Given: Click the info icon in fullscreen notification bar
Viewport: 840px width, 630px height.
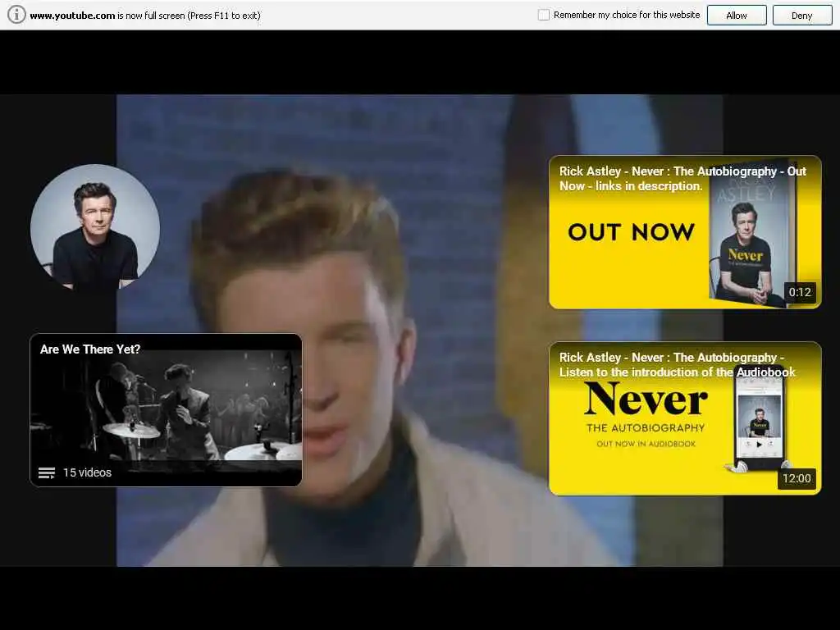Looking at the screenshot, I should point(16,15).
